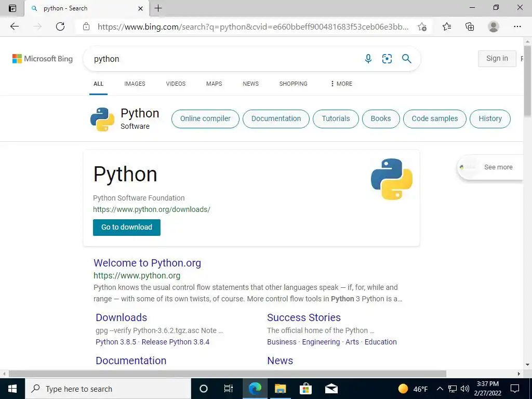Image resolution: width=532 pixels, height=399 pixels.
Task: Open the Success Stories sublink
Action: click(x=304, y=317)
